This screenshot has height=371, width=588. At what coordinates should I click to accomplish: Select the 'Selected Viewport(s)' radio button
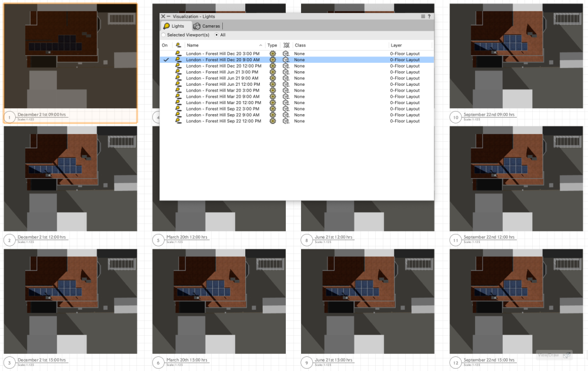(x=163, y=35)
